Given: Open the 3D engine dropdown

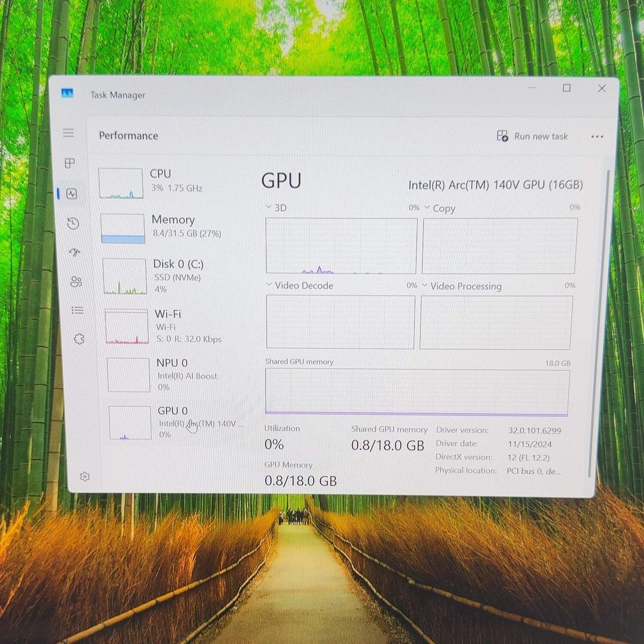Looking at the screenshot, I should pyautogui.click(x=276, y=208).
